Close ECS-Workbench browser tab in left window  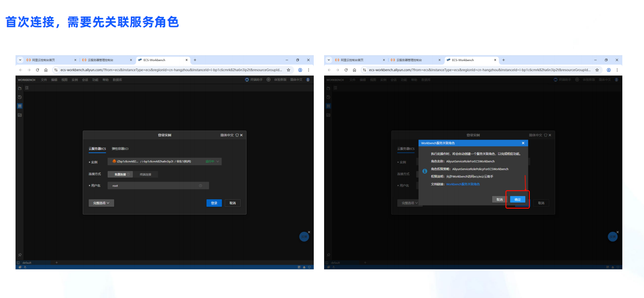[x=187, y=60]
